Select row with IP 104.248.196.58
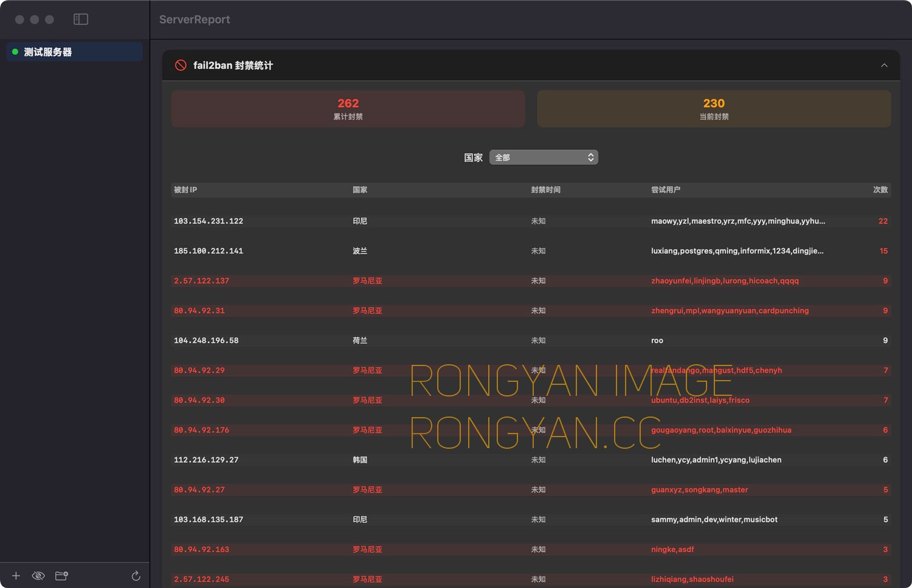Image resolution: width=912 pixels, height=588 pixels. pos(531,341)
